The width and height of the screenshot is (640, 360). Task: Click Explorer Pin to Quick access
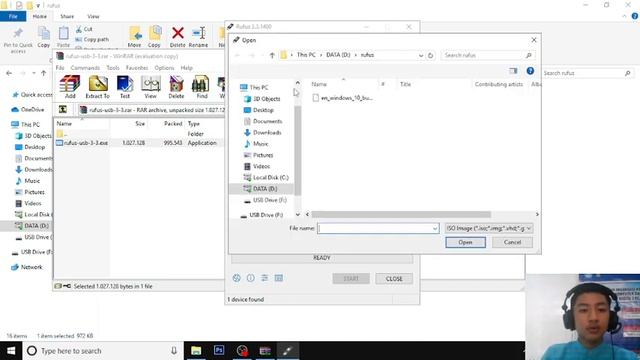[x=18, y=40]
